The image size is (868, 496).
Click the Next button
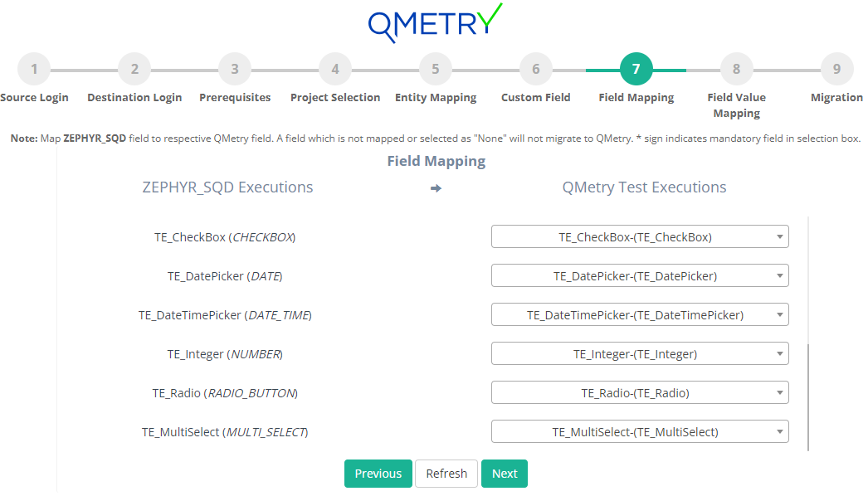click(x=505, y=474)
